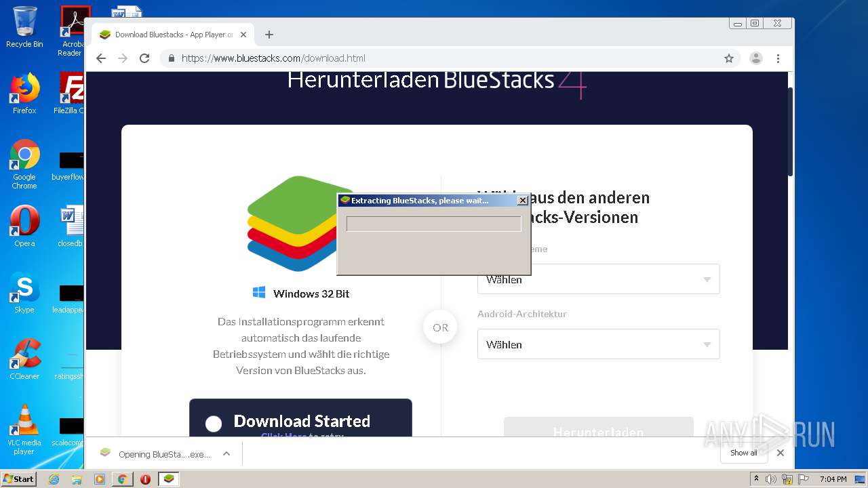Click the Herunterladen button
Viewport: 868px width, 488px height.
(x=598, y=428)
